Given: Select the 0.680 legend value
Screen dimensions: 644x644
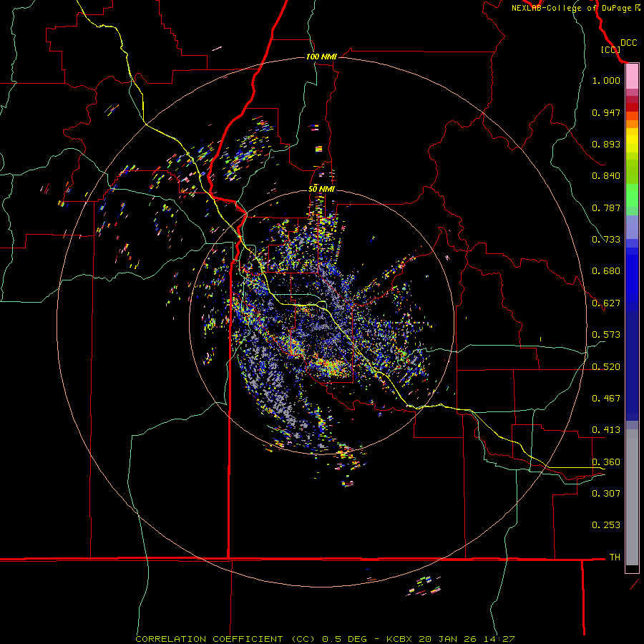Looking at the screenshot, I should pos(606,271).
